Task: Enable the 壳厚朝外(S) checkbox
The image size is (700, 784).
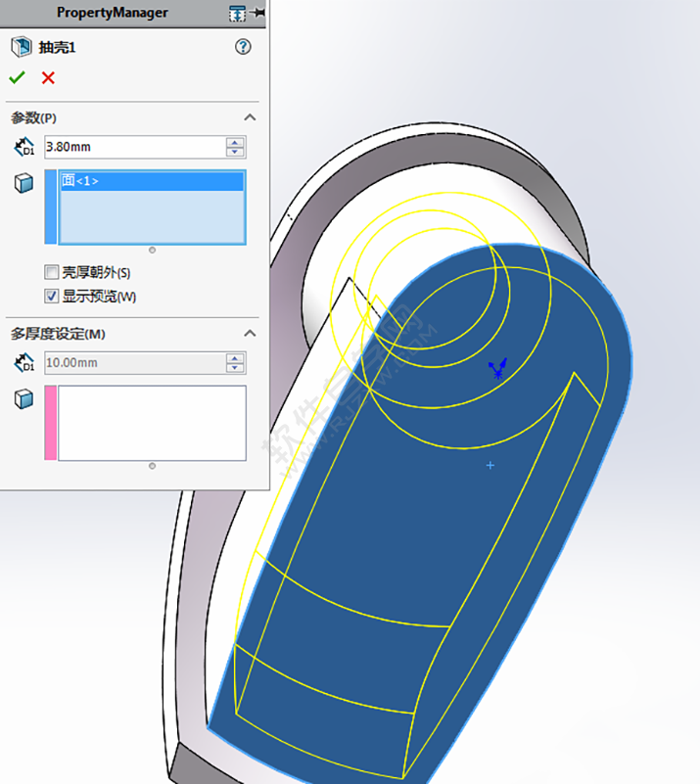Action: point(52,272)
